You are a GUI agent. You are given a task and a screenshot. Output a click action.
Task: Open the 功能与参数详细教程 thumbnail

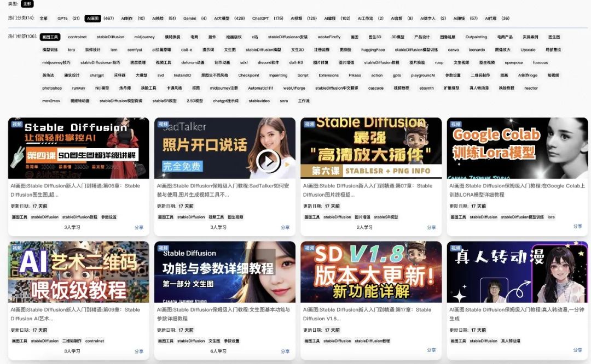tap(225, 272)
